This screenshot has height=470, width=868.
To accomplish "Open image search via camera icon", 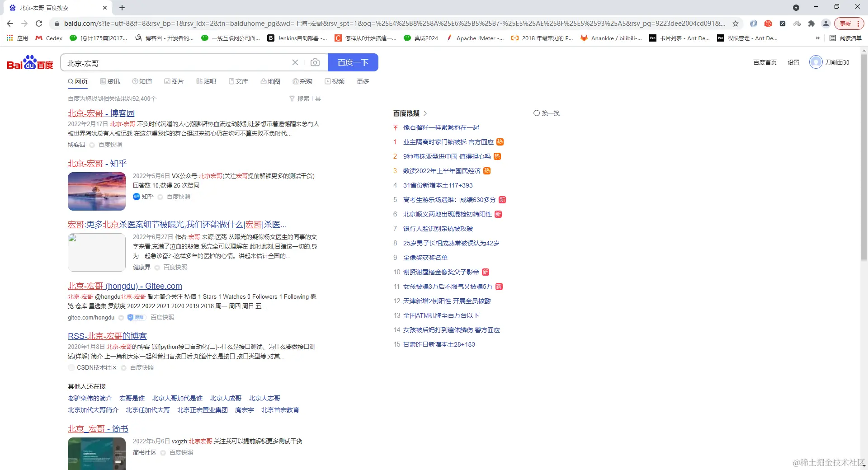I will [x=315, y=62].
